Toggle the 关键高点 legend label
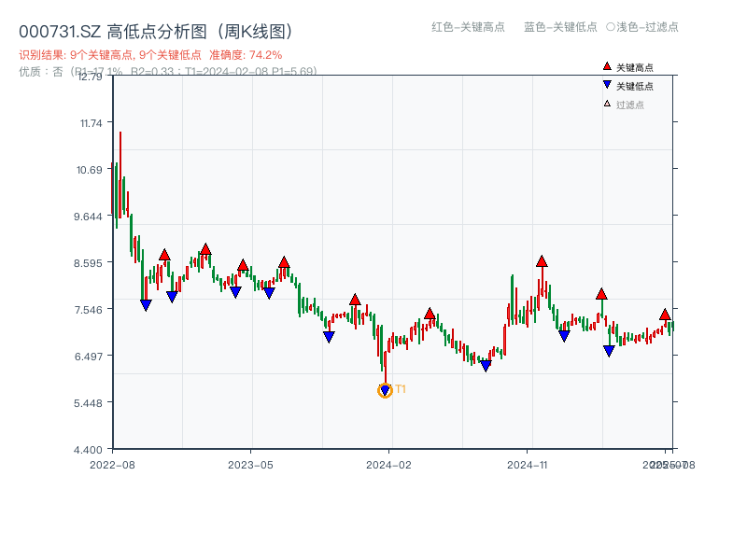This screenshot has width=747, height=560. (x=635, y=67)
